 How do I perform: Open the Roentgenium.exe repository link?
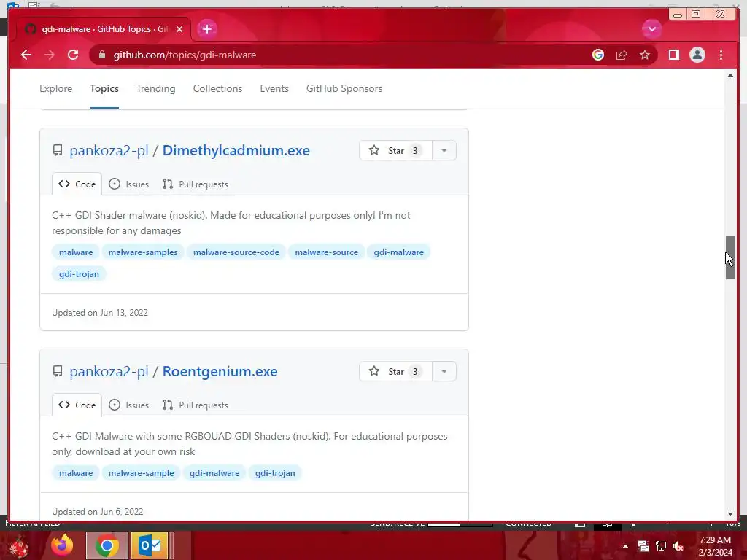(220, 371)
